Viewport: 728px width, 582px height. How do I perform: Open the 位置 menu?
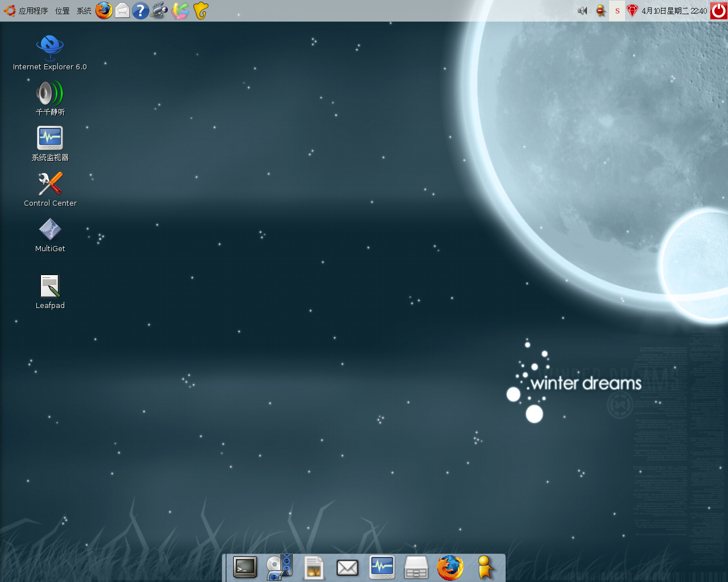point(63,11)
